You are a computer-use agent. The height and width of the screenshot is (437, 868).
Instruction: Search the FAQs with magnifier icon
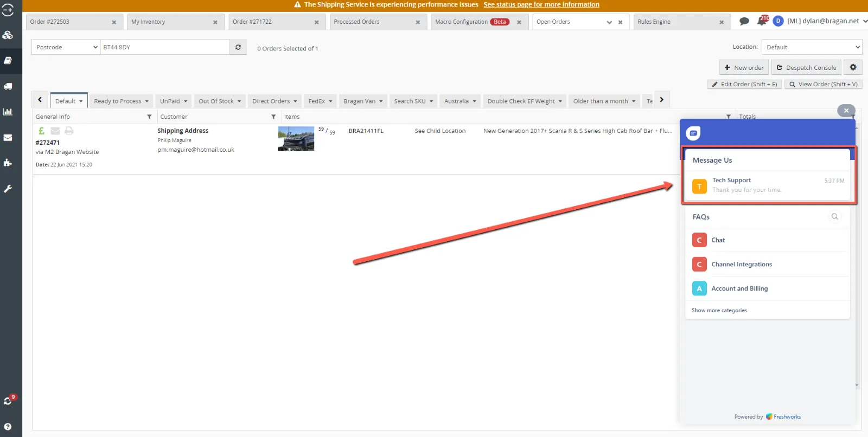pyautogui.click(x=835, y=217)
